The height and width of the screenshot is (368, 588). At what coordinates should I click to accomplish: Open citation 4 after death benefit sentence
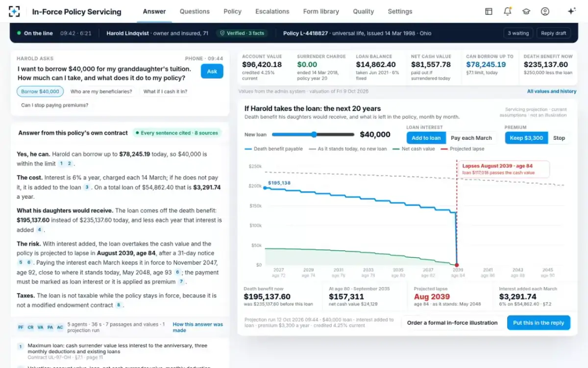pyautogui.click(x=39, y=230)
